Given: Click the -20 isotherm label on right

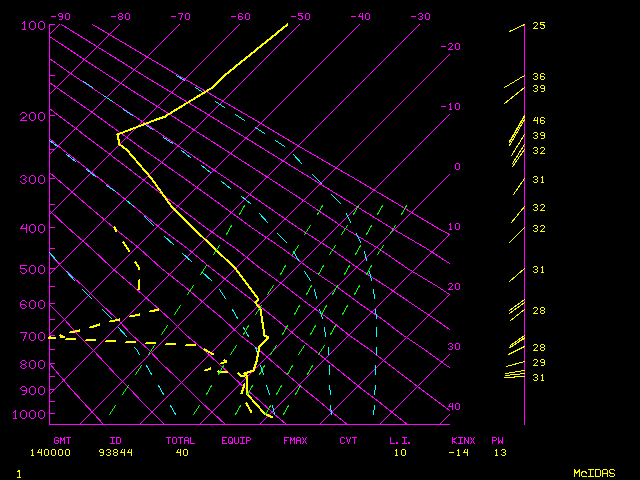Looking at the screenshot, I should pyautogui.click(x=451, y=47).
